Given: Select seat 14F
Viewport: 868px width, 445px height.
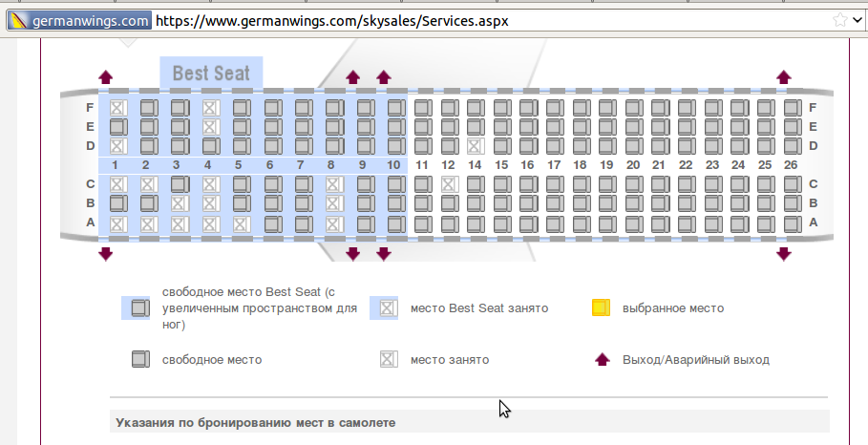Looking at the screenshot, I should tap(476, 107).
